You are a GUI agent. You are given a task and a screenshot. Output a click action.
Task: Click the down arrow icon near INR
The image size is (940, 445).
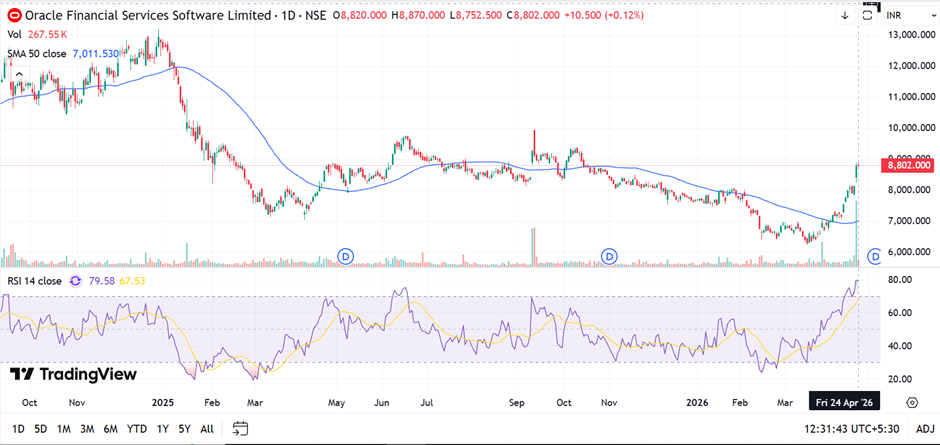click(844, 16)
